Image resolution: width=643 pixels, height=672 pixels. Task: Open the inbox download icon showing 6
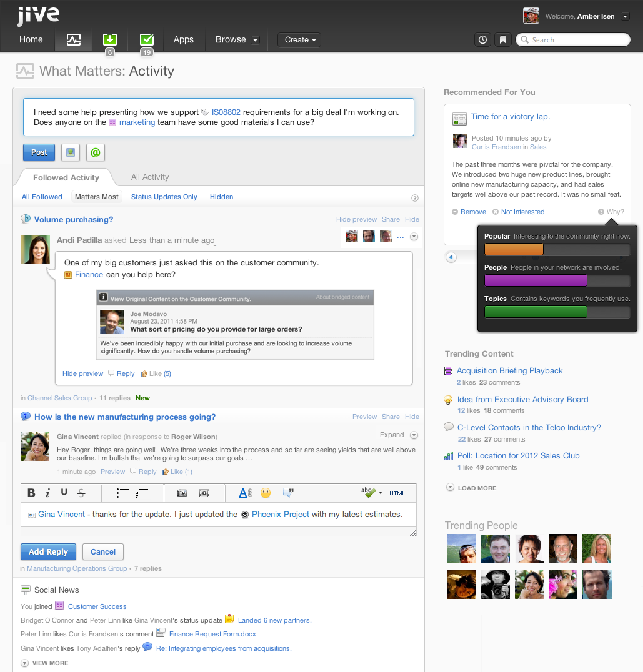[x=110, y=40]
